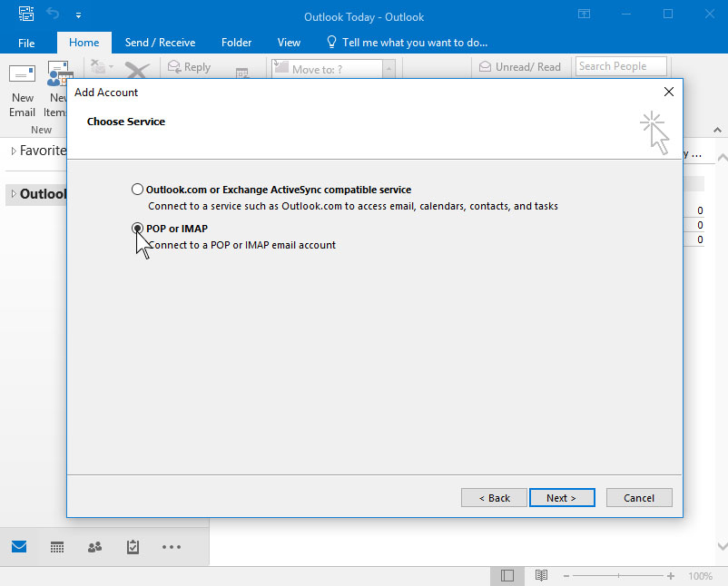Open the Calendar view icon
This screenshot has width=728, height=586.
click(x=57, y=547)
